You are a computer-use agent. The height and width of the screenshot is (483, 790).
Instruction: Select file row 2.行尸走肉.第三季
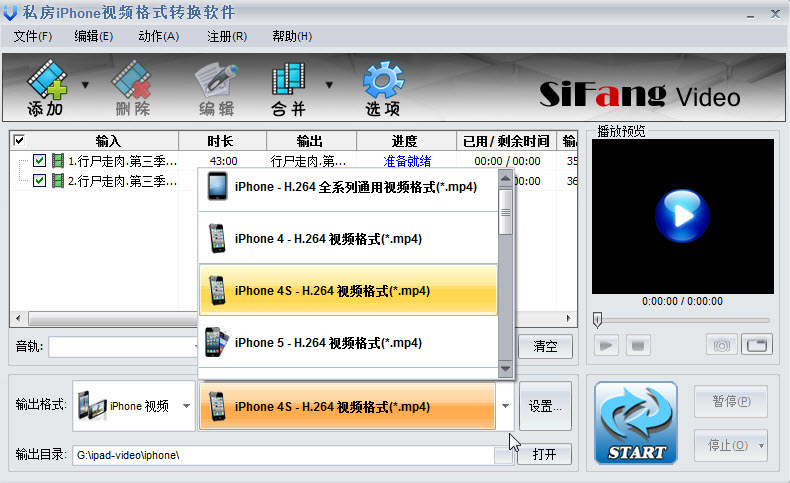122,181
